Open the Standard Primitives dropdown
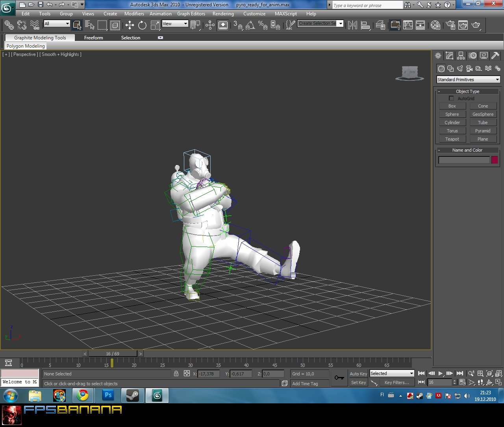The image size is (504, 427). click(467, 79)
